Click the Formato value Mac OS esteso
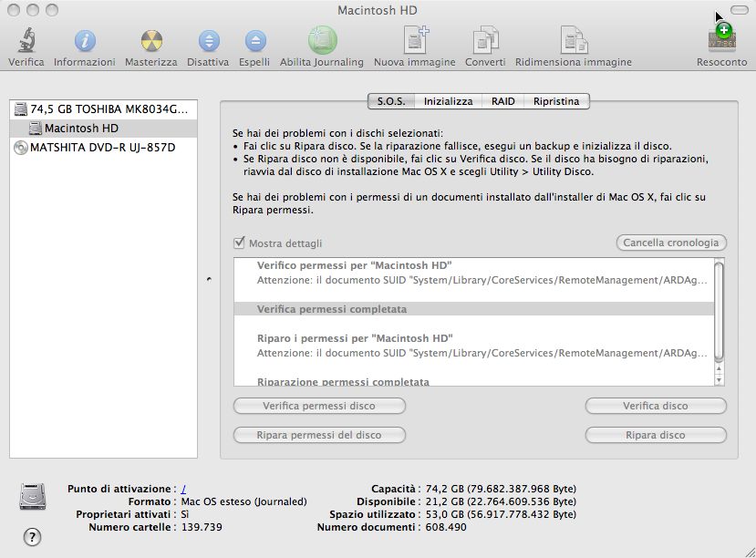The width and height of the screenshot is (756, 558). 243,501
